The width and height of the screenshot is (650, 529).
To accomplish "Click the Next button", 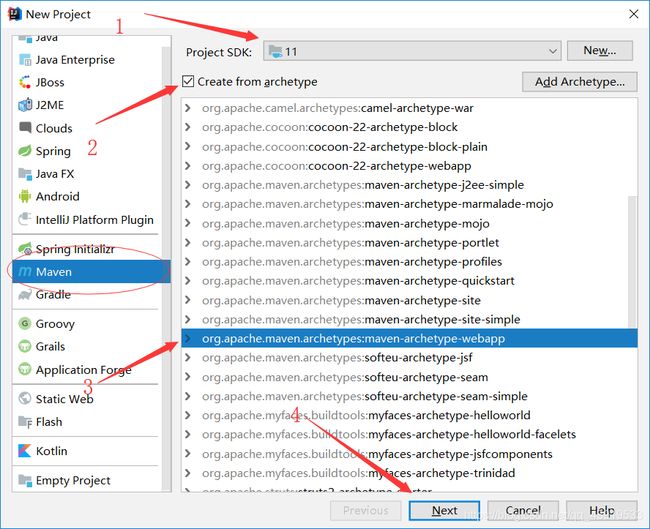I will click(444, 510).
